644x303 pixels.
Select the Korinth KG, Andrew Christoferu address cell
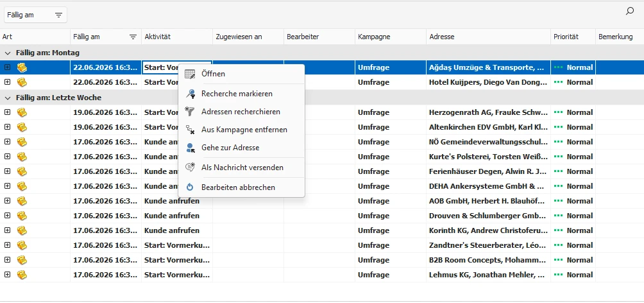488,230
